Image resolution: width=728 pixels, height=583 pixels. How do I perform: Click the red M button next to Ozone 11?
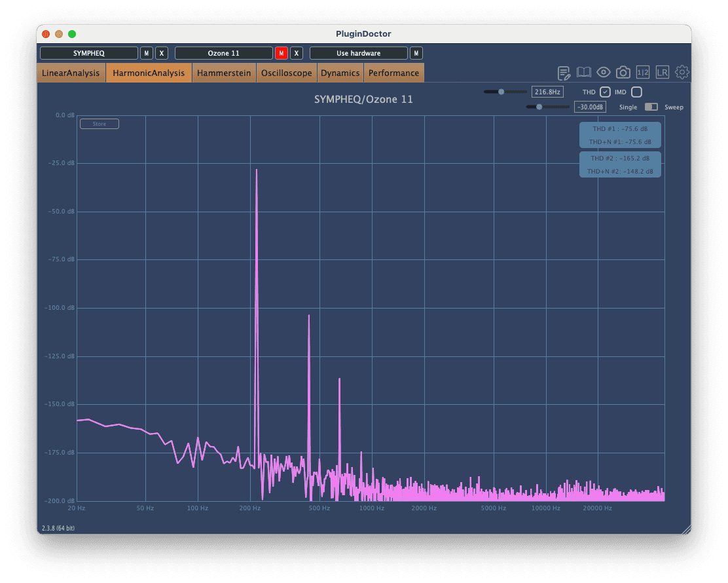pyautogui.click(x=280, y=53)
